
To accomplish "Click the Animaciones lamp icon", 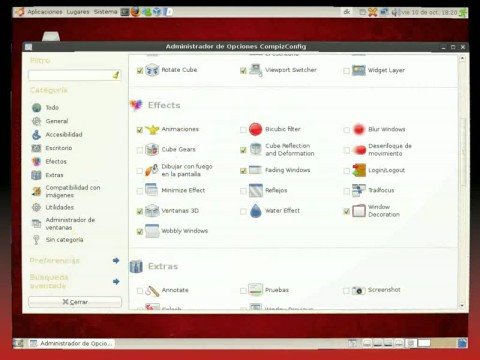I will point(152,129).
